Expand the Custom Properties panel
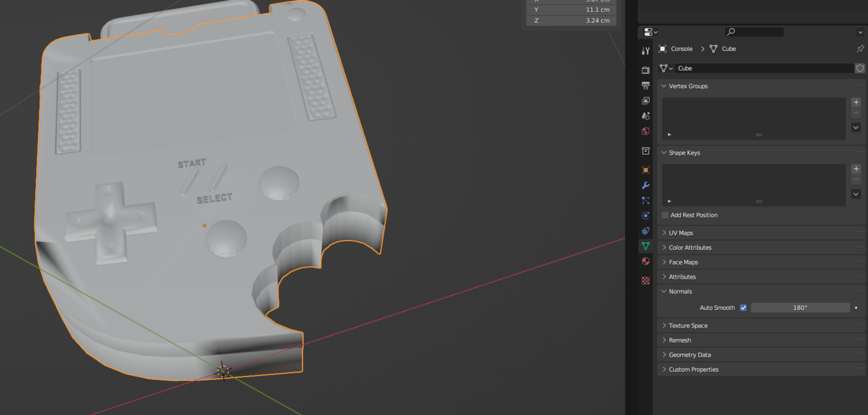 click(x=664, y=370)
